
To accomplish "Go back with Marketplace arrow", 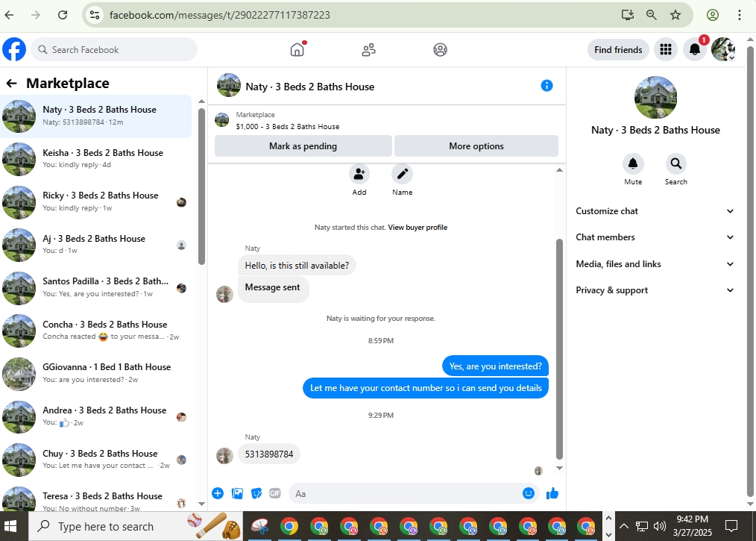I will click(12, 84).
